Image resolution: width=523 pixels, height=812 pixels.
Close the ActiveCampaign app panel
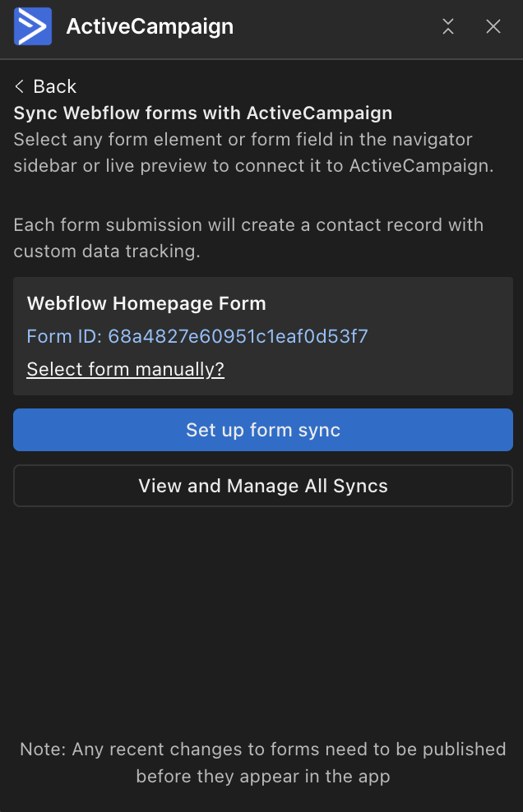coord(493,26)
